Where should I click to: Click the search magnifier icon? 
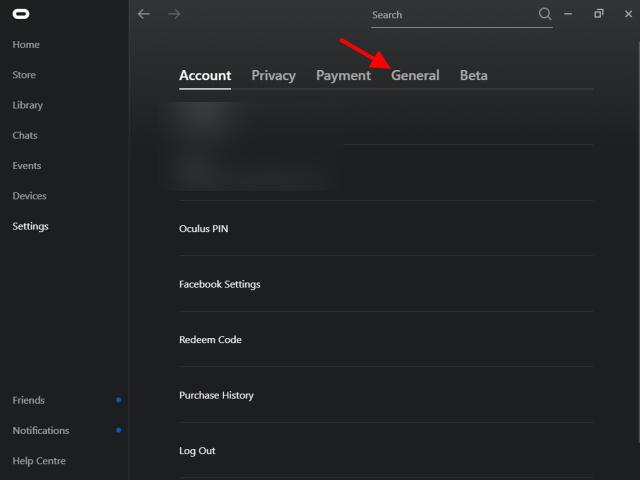tap(545, 14)
